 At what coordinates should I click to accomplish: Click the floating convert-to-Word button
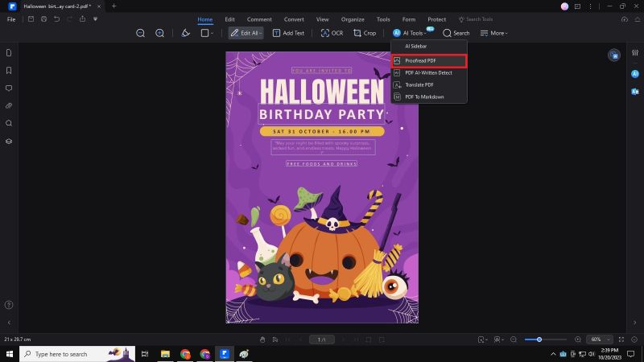tap(614, 55)
